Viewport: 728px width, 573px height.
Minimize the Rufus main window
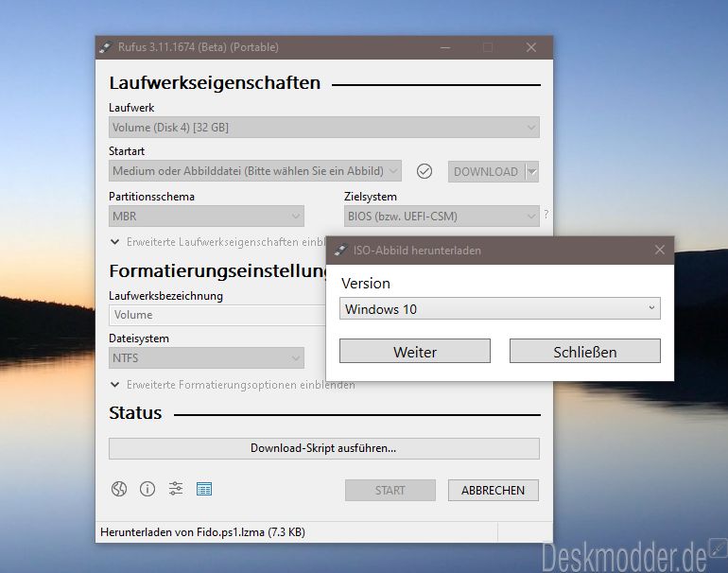[445, 47]
